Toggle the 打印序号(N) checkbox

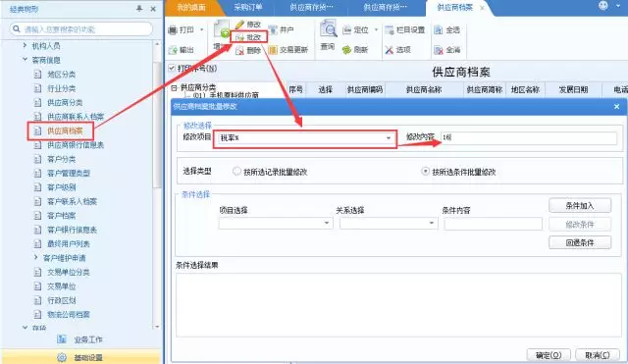point(172,68)
